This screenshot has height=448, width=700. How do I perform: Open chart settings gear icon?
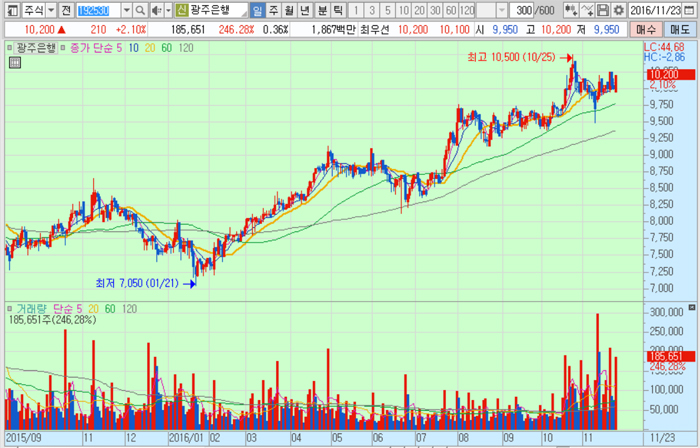pyautogui.click(x=618, y=10)
